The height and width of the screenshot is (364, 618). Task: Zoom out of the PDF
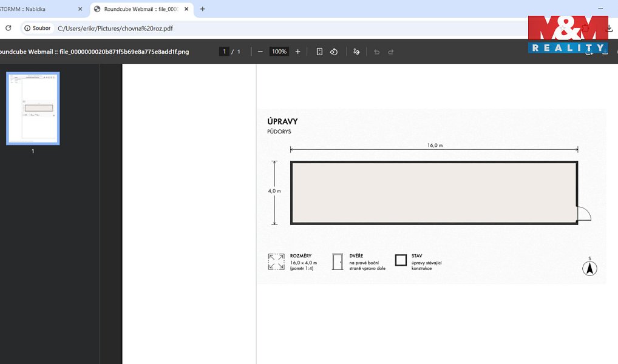tap(260, 52)
